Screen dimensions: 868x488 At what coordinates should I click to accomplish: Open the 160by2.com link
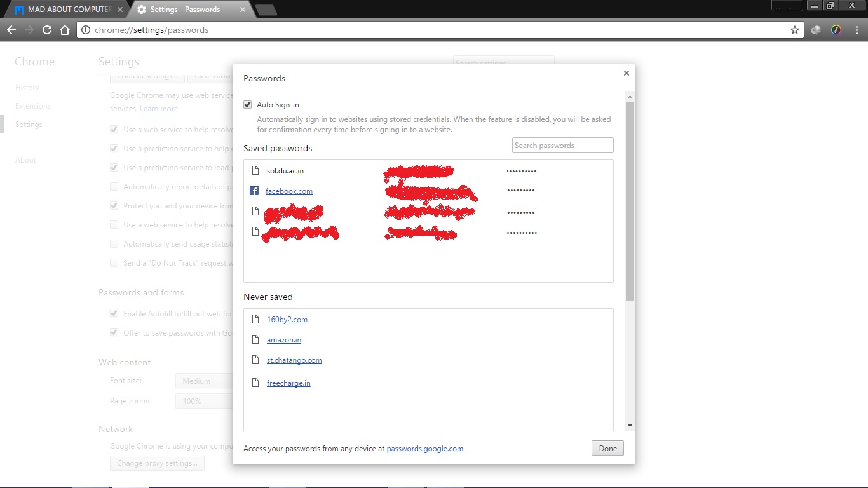click(287, 320)
